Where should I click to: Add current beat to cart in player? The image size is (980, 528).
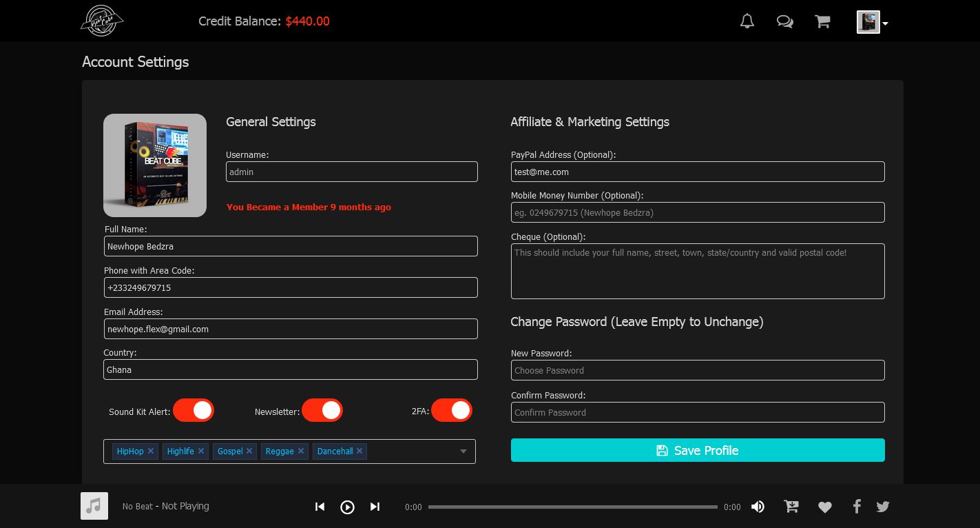coord(791,507)
